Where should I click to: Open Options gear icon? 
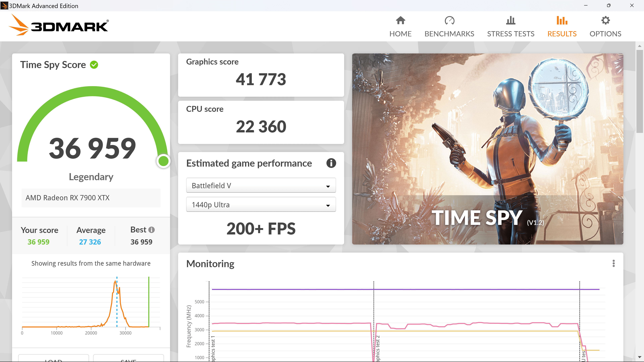click(x=605, y=20)
